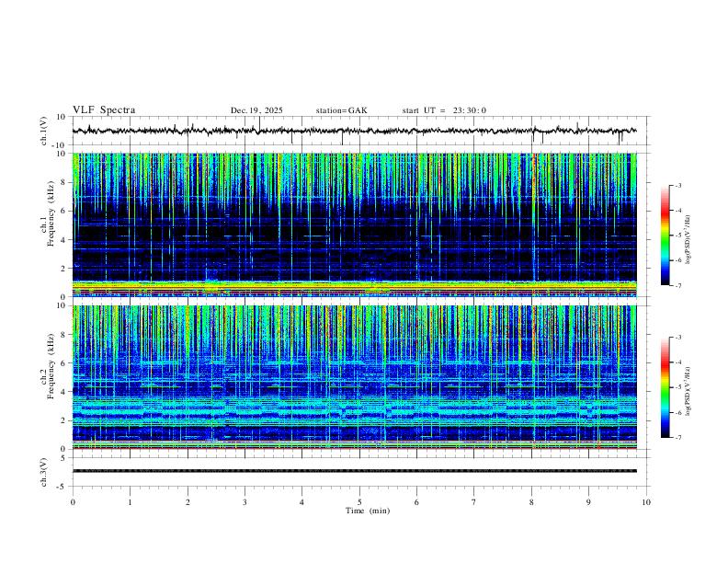Click time-axis tick label "5"
The image size is (728, 563).
coord(359,502)
